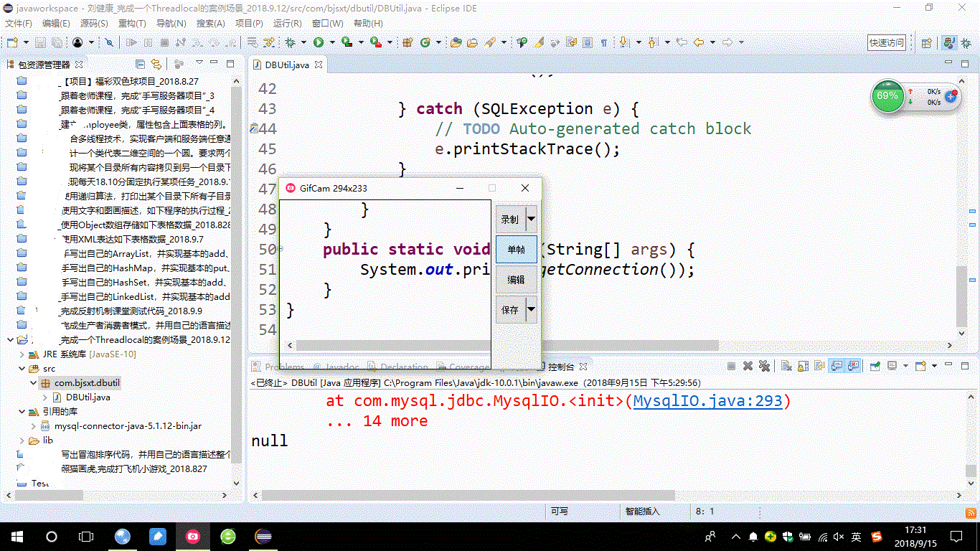Expand DBUtil.java tree node arrow
The width and height of the screenshot is (980, 551).
pyautogui.click(x=45, y=397)
